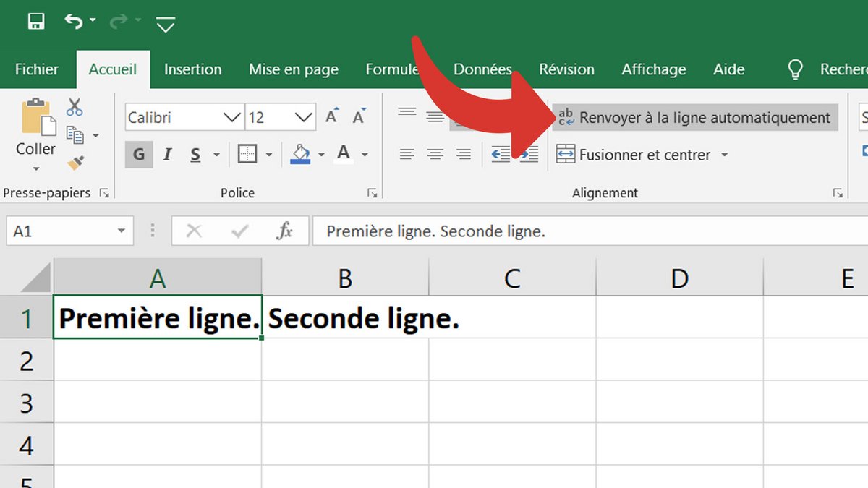This screenshot has width=868, height=488.
Task: Toggle bold formatting with the G button
Action: pos(138,154)
